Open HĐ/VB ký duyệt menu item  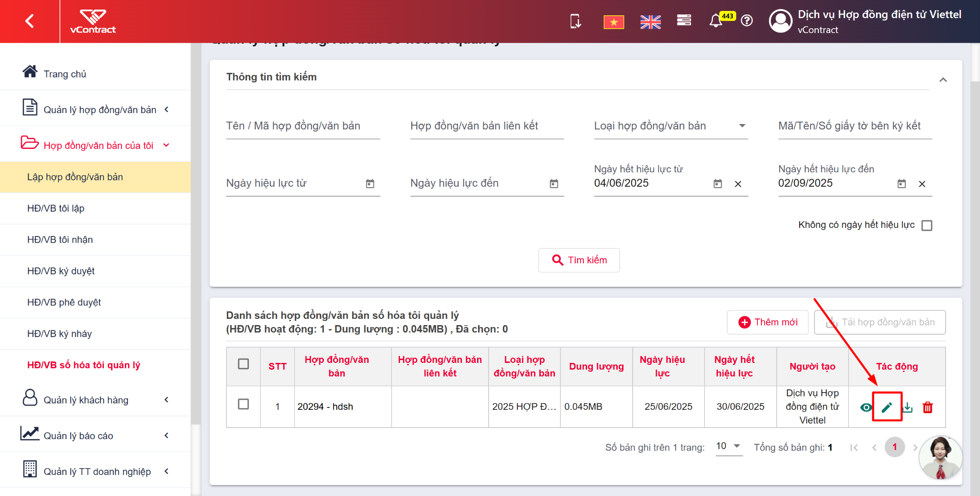click(96, 271)
